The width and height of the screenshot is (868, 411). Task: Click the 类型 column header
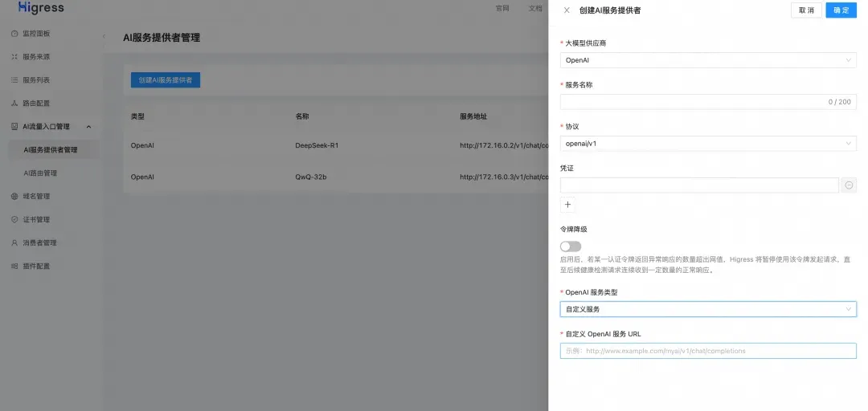pyautogui.click(x=137, y=116)
